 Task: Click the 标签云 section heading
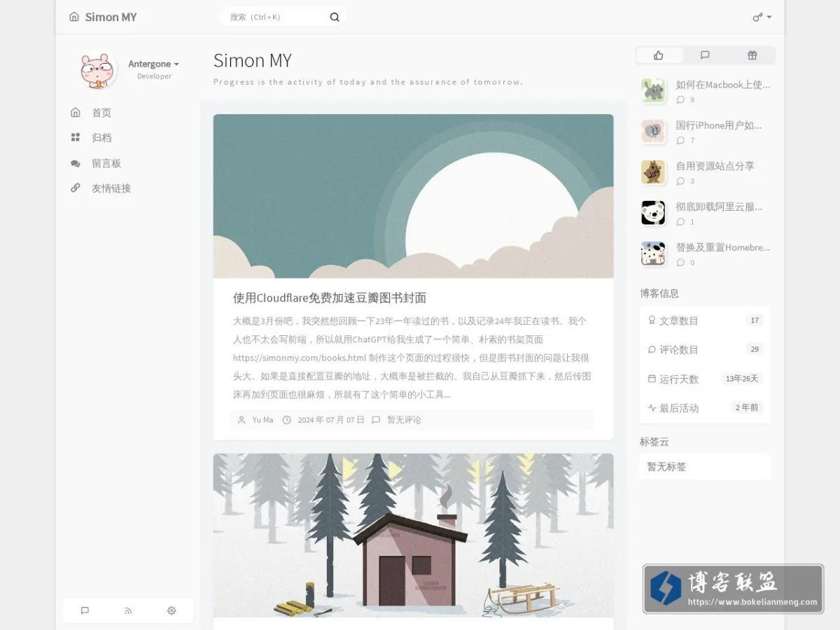(x=654, y=442)
